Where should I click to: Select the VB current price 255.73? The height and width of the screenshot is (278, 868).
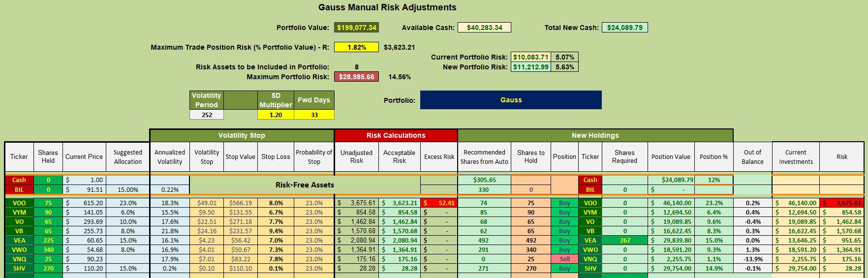pyautogui.click(x=84, y=231)
